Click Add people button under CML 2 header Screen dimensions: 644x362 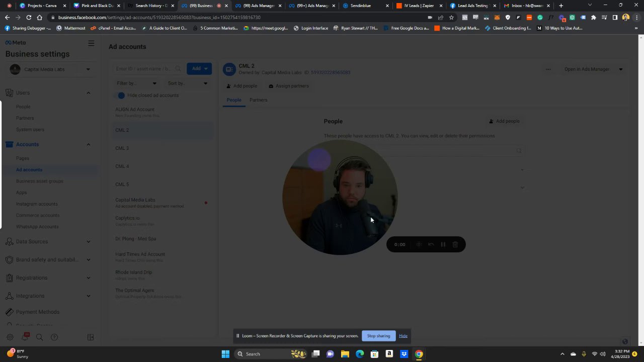[x=242, y=86]
